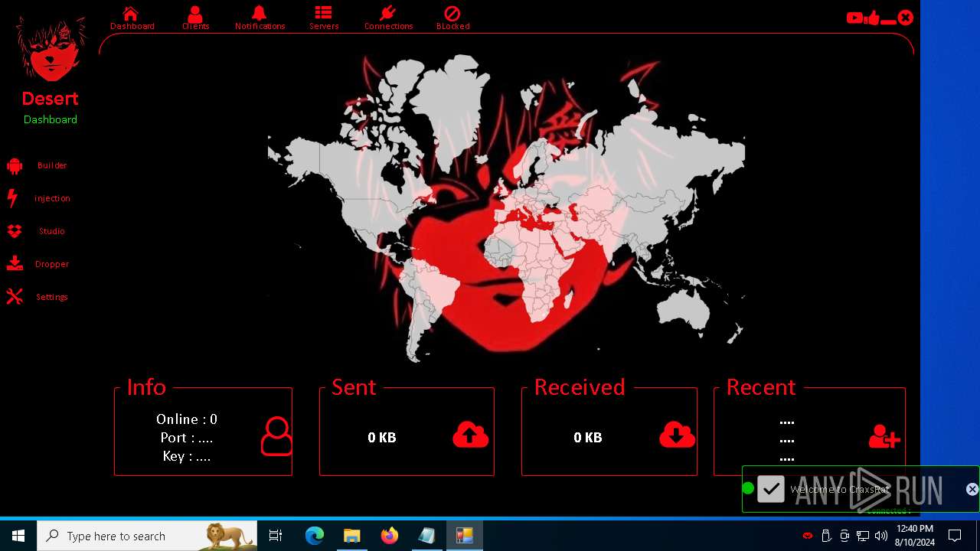This screenshot has width=980, height=551.
Task: Click the 'Online : 0' text
Action: (x=187, y=419)
